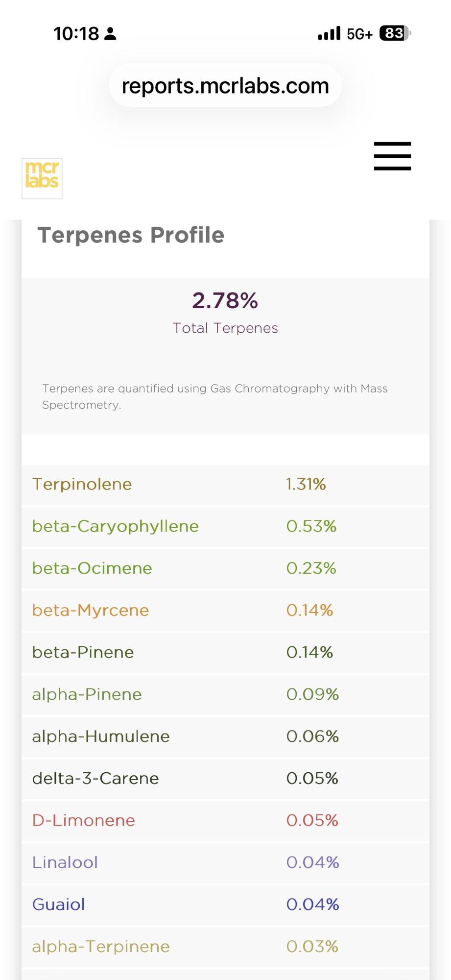Screen dimensions: 451x980
Task: Tap the Linalool label
Action: click(65, 862)
